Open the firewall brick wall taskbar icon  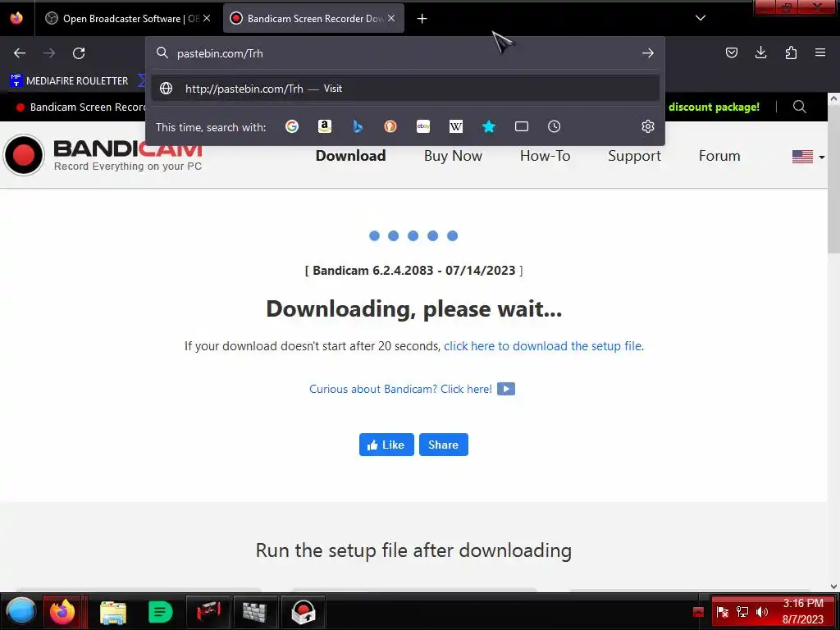point(255,612)
